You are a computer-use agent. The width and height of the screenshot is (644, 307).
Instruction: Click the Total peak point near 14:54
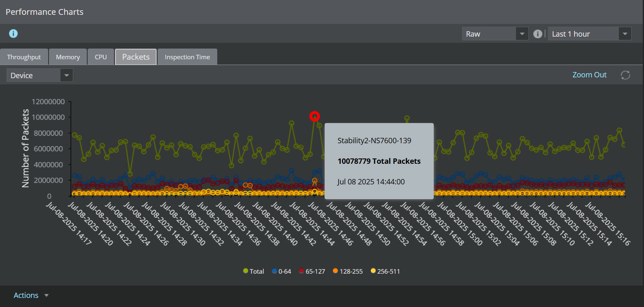407,119
